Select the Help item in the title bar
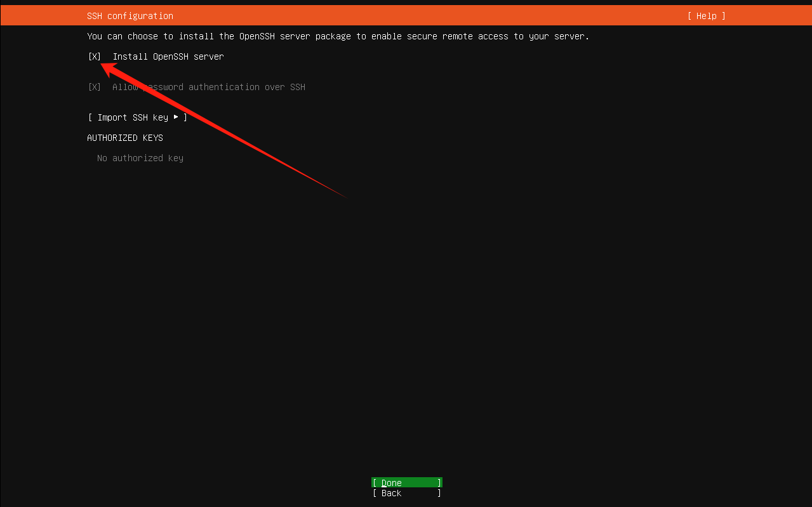 tap(705, 15)
